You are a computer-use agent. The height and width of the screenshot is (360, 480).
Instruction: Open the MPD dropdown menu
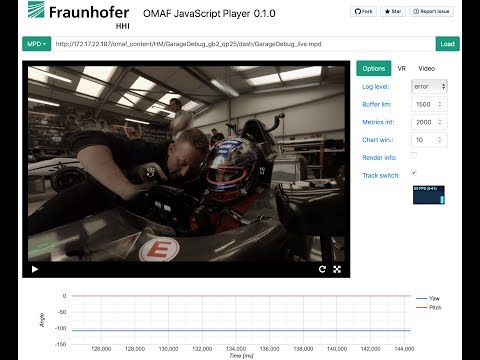pos(37,44)
